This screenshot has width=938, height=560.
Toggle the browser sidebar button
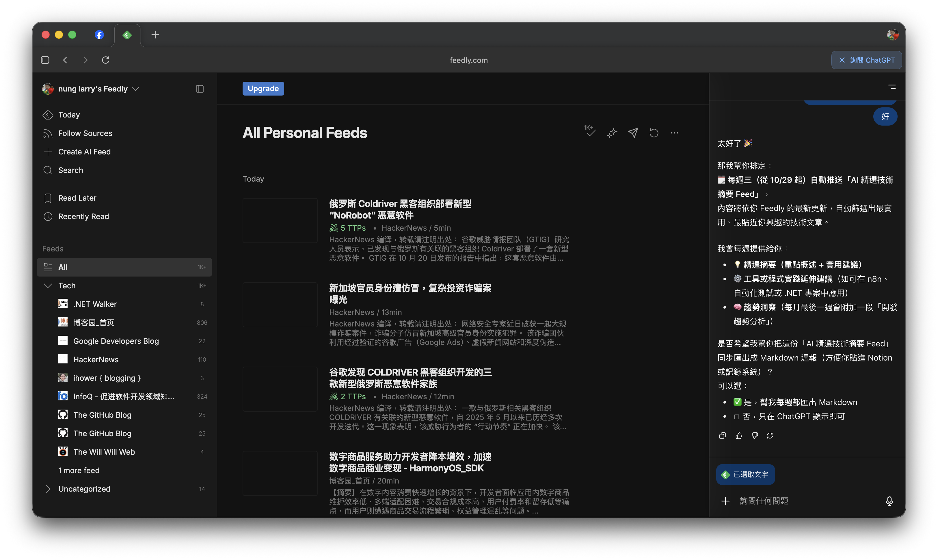click(45, 60)
